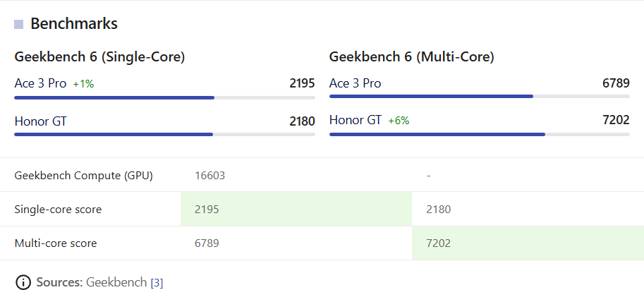Click the Ace 3 Pro multi-core progress bar

480,96
